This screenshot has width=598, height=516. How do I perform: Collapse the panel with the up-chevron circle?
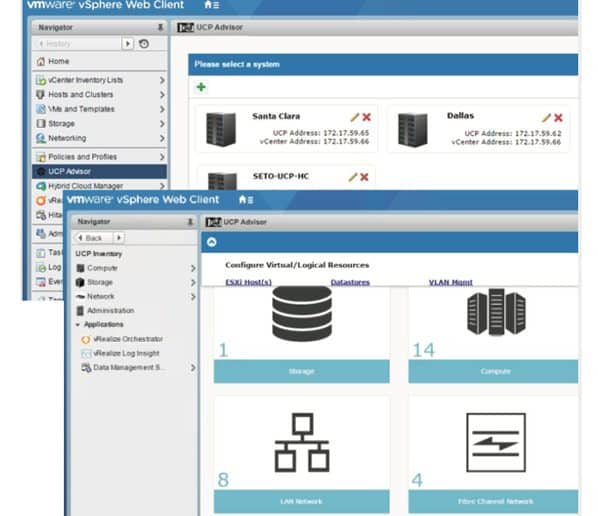pyautogui.click(x=212, y=242)
